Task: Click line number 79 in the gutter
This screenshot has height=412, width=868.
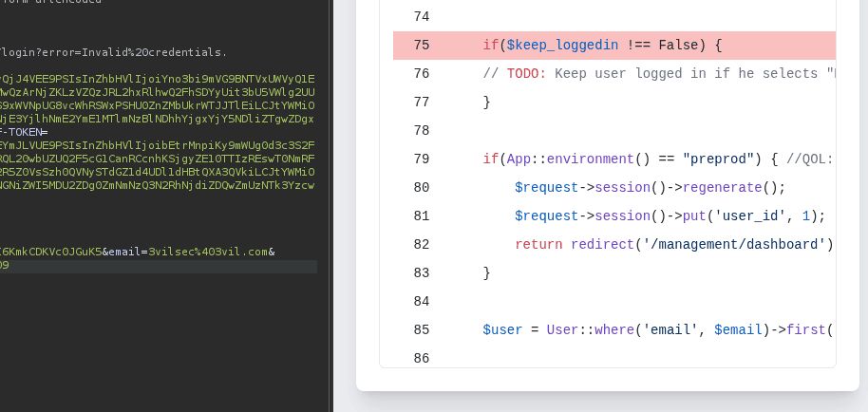Action: pos(421,159)
